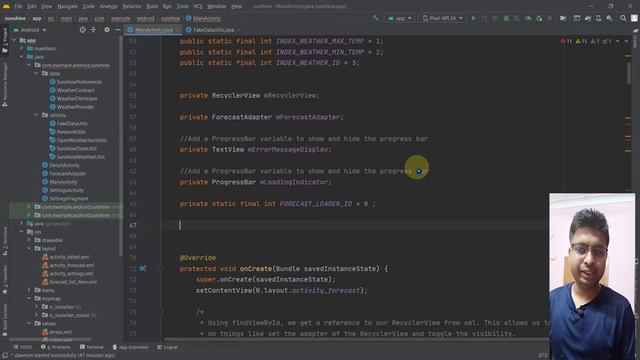The width and height of the screenshot is (640, 360).
Task: Click the Project panel vertical scrollbar
Action: [121, 147]
